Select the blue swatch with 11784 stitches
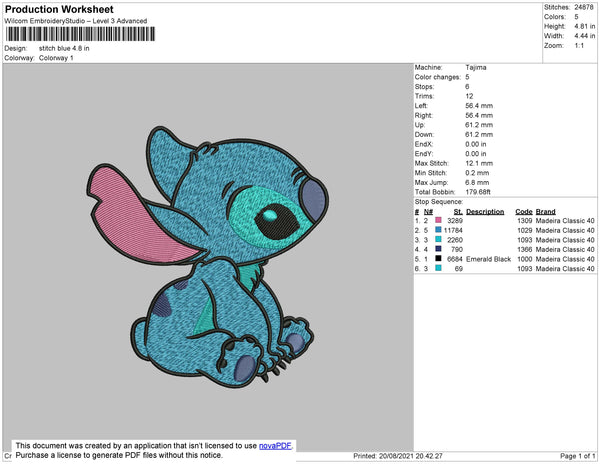Screen dimensions: 600x464 (438, 230)
